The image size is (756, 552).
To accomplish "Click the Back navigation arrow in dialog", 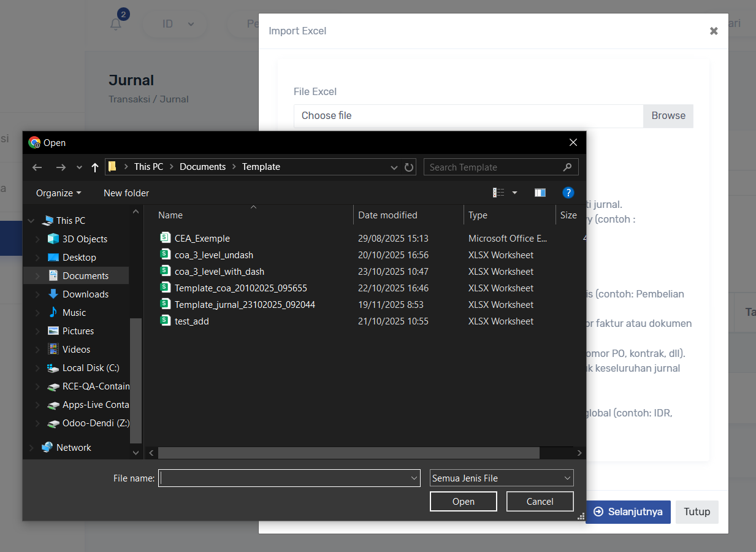I will point(37,167).
